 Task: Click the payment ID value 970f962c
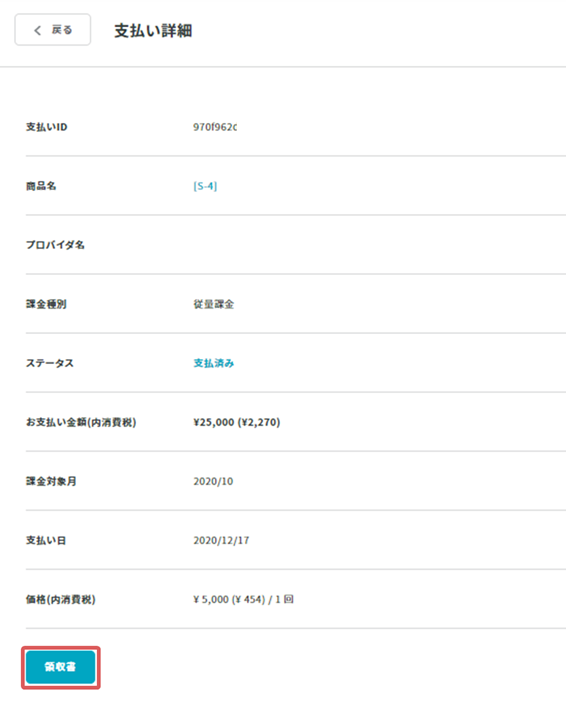[x=215, y=127]
